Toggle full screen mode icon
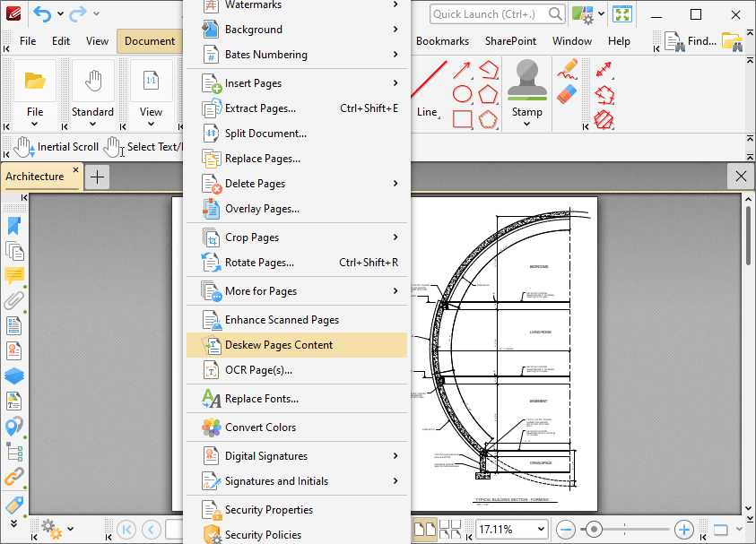The image size is (756, 544). (622, 14)
